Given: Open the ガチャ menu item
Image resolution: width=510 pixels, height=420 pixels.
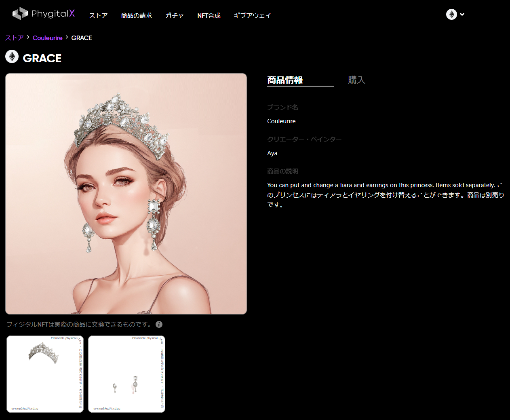Looking at the screenshot, I should pyautogui.click(x=175, y=15).
